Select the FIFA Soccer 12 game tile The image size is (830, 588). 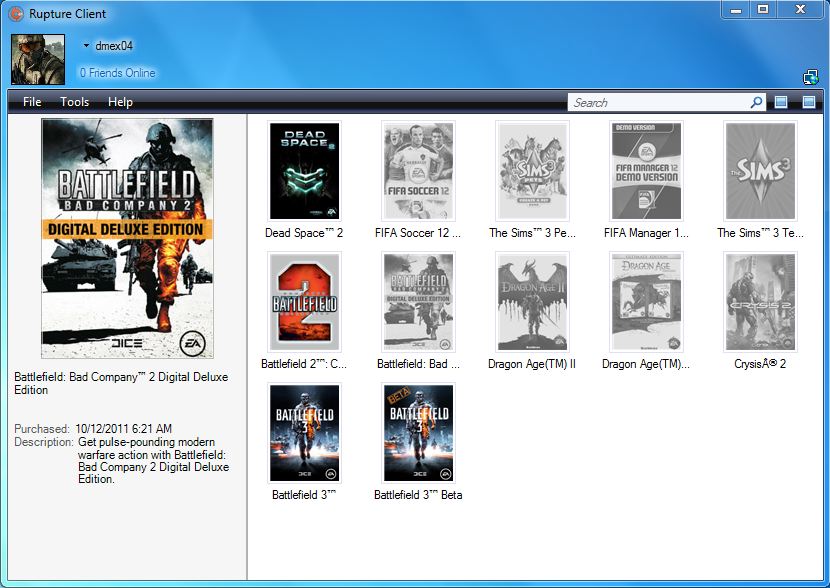click(418, 171)
